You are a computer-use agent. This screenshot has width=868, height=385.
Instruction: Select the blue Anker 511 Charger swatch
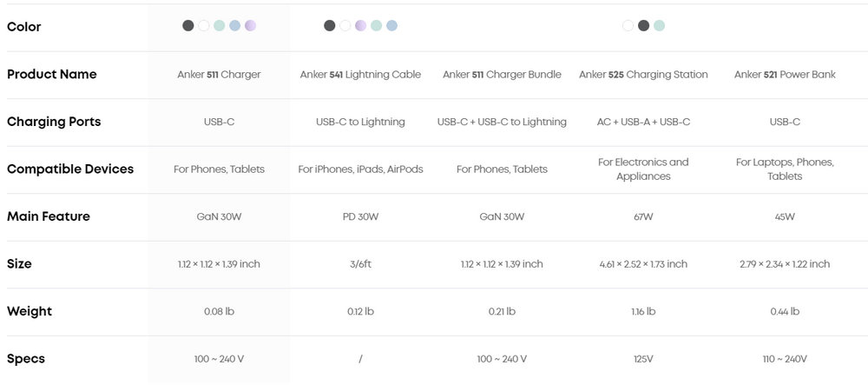pos(235,26)
